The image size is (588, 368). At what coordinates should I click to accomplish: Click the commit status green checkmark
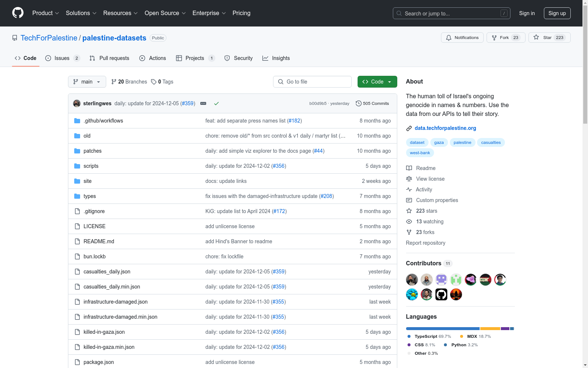click(216, 103)
